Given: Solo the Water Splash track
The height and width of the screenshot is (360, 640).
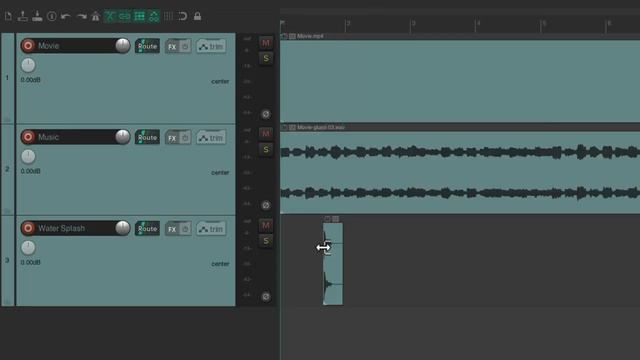Looking at the screenshot, I should click(x=266, y=241).
